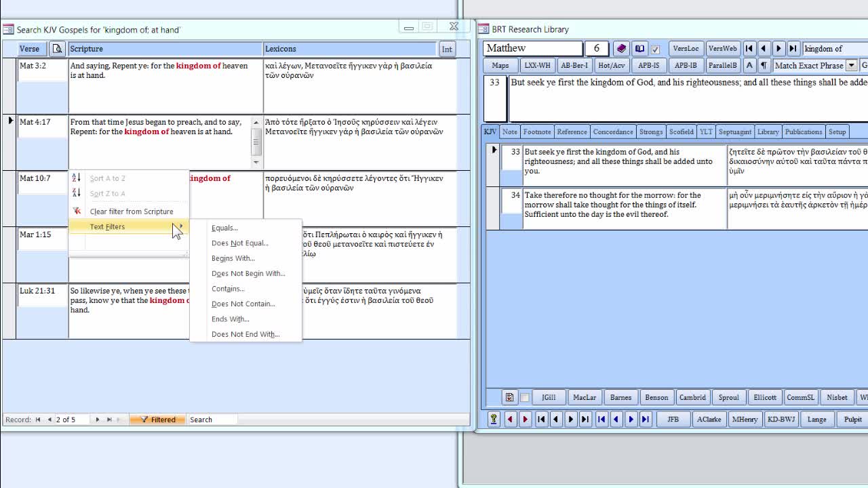868x488 pixels.
Task: Click the Lexicons column header
Action: [x=350, y=49]
